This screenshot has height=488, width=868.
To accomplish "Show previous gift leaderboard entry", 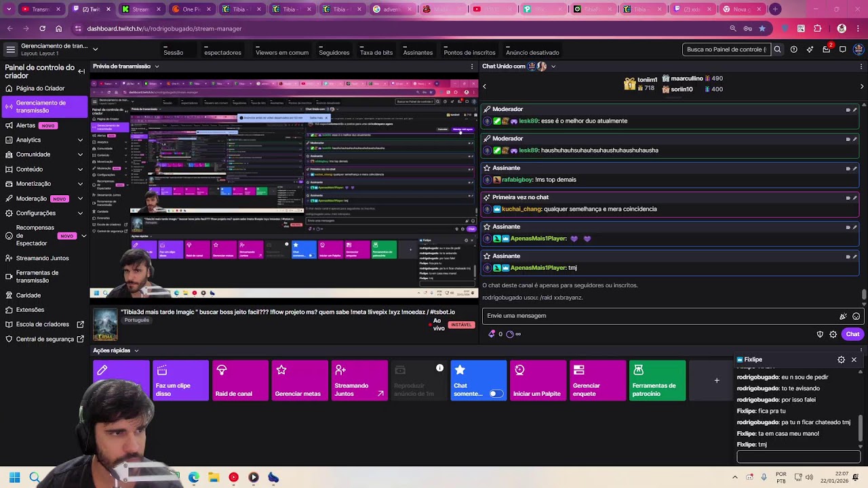I will point(484,86).
